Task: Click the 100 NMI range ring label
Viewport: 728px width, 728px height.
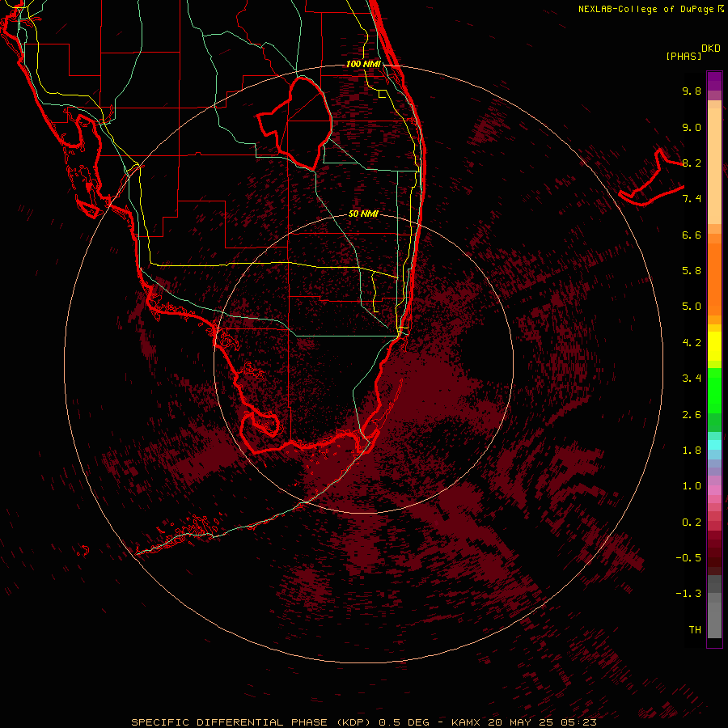Action: pos(363,64)
